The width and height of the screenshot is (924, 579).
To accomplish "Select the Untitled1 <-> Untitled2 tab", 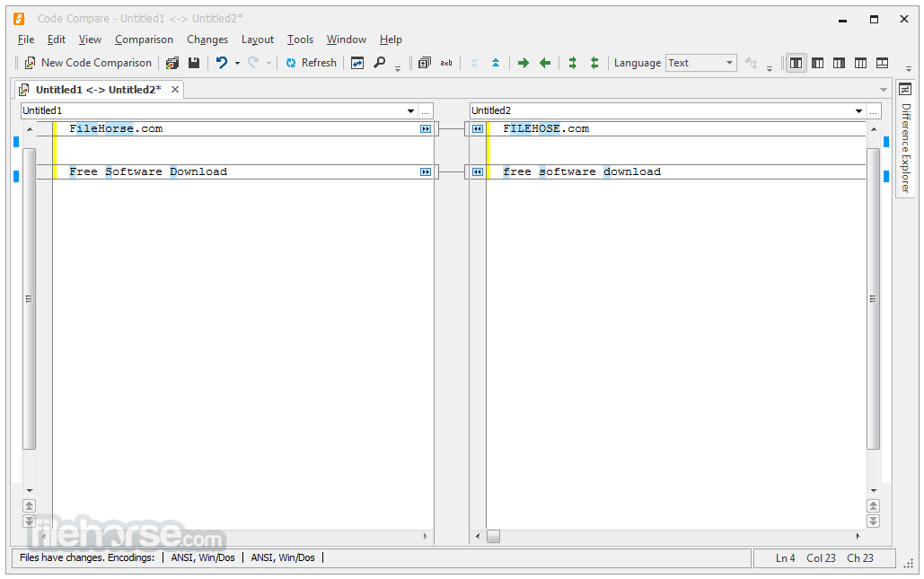I will (x=98, y=90).
